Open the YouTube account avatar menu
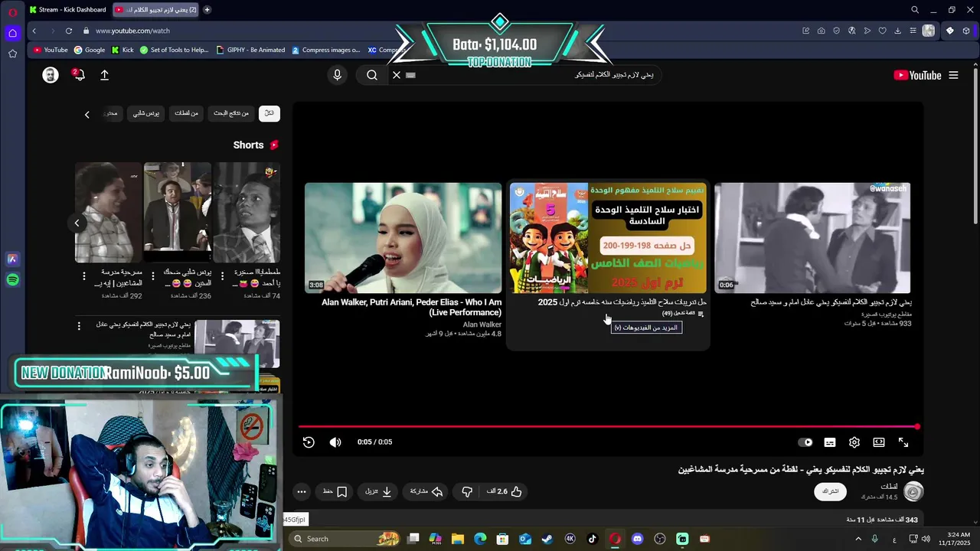Screen dimensions: 980x551 pos(51,75)
